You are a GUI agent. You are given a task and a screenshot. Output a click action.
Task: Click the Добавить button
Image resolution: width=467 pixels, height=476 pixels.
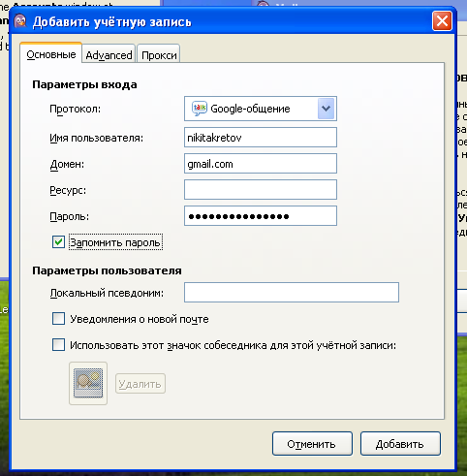[400, 444]
